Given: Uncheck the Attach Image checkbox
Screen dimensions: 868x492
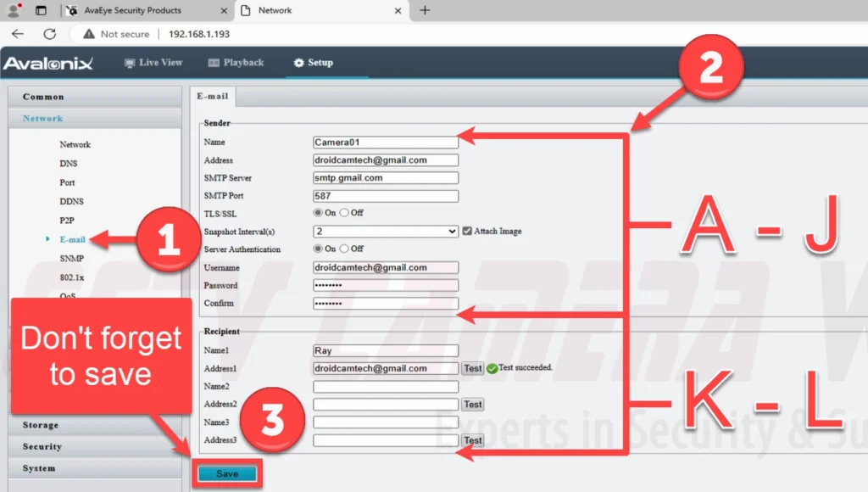Looking at the screenshot, I should [x=467, y=231].
